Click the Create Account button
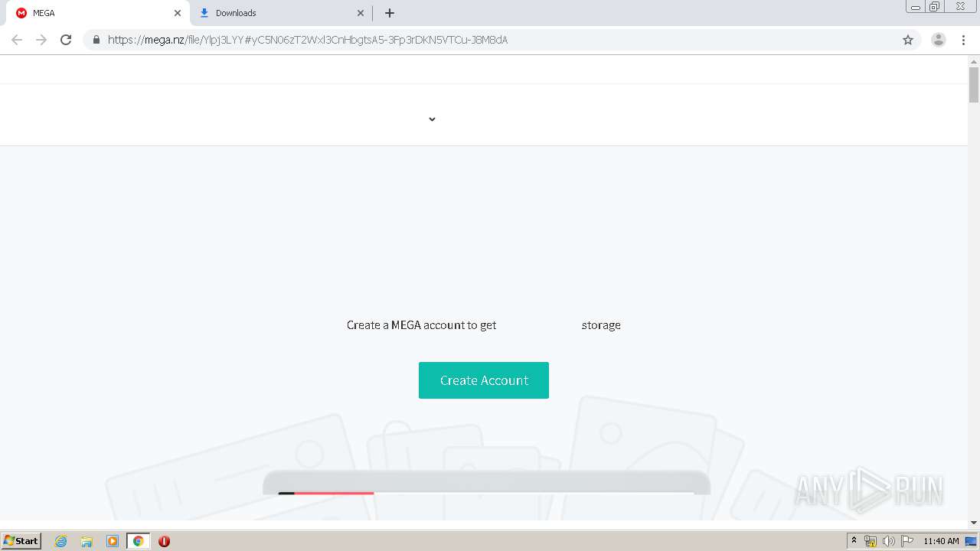This screenshot has width=980, height=551. click(483, 380)
